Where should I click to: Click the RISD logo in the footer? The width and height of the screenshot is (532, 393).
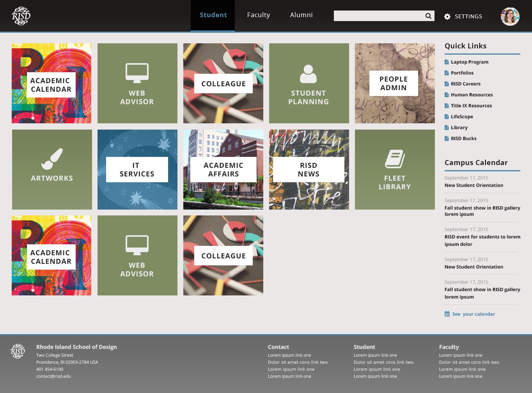click(x=18, y=351)
